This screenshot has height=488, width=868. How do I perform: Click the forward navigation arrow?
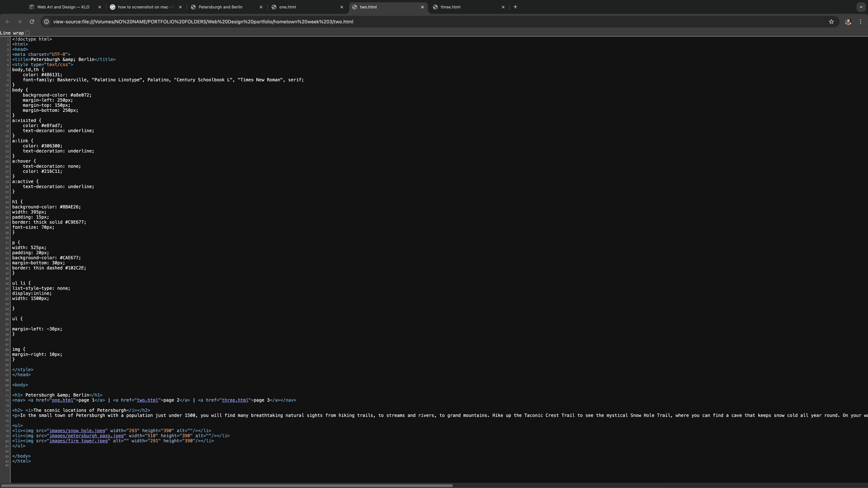[20, 22]
